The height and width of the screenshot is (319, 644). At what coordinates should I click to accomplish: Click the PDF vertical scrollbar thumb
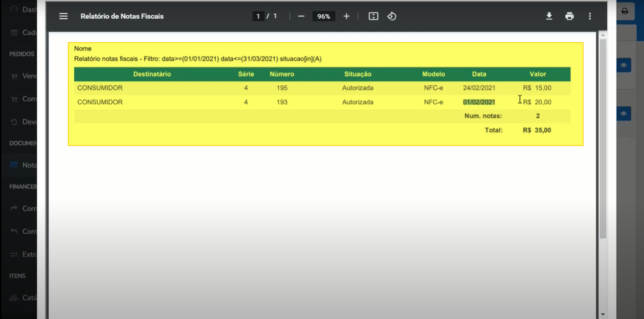click(x=603, y=139)
